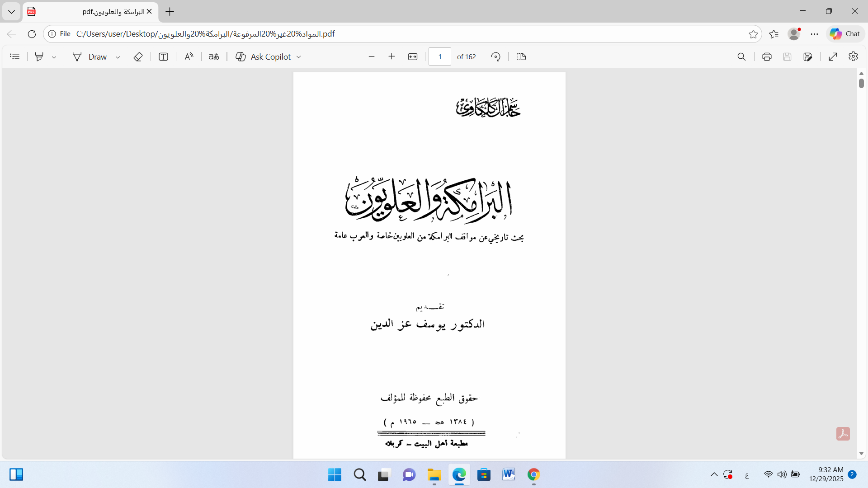Click the page number input field
Screen dimensions: 868x488
(440, 56)
